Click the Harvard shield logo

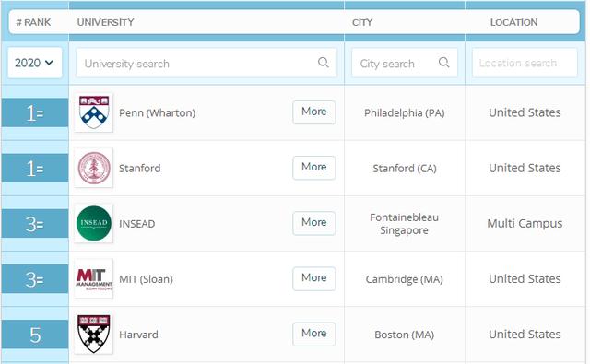[x=94, y=335]
